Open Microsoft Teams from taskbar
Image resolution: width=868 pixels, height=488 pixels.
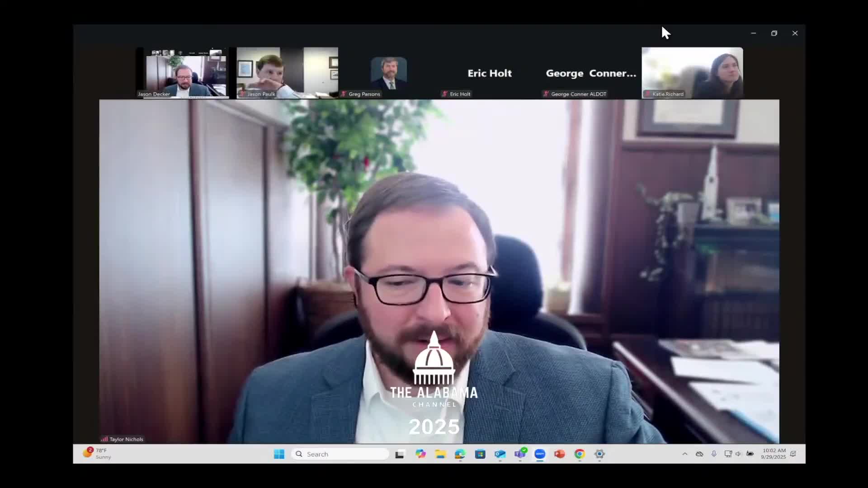click(520, 454)
